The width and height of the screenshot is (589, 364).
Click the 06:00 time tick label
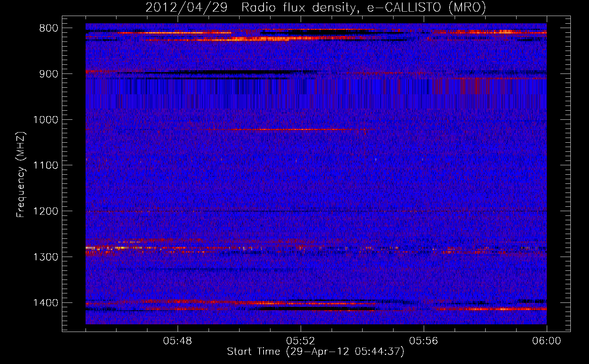[547, 341]
